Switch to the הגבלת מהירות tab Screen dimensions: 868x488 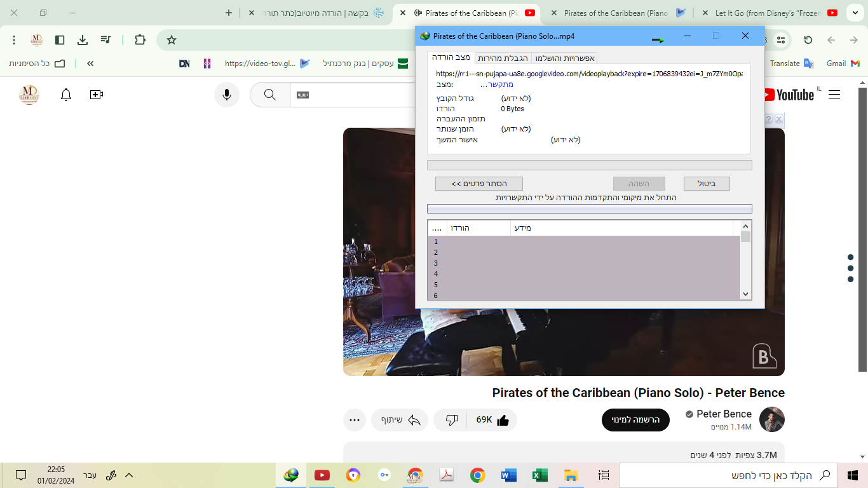(x=503, y=58)
